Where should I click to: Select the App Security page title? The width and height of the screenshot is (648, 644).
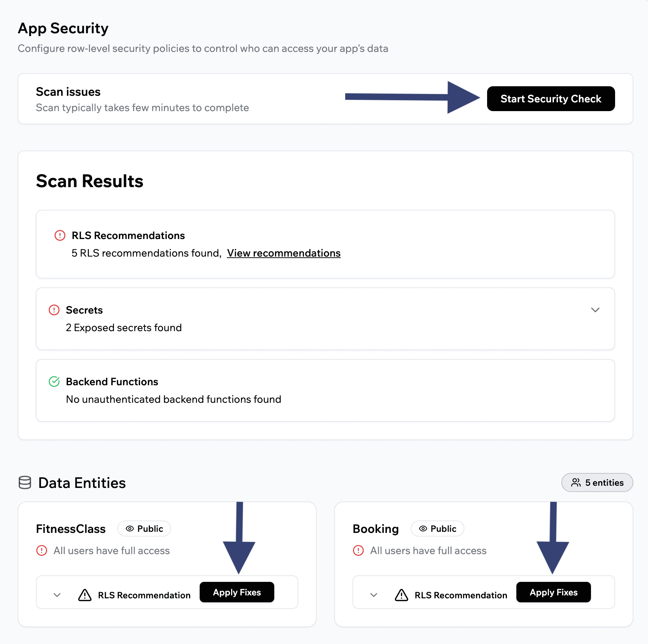tap(63, 28)
